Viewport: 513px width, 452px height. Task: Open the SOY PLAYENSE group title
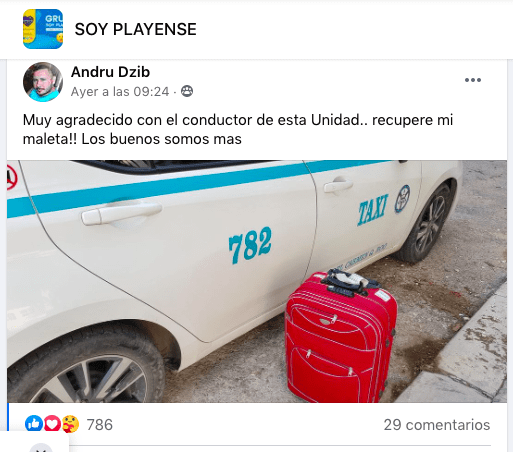tap(135, 29)
